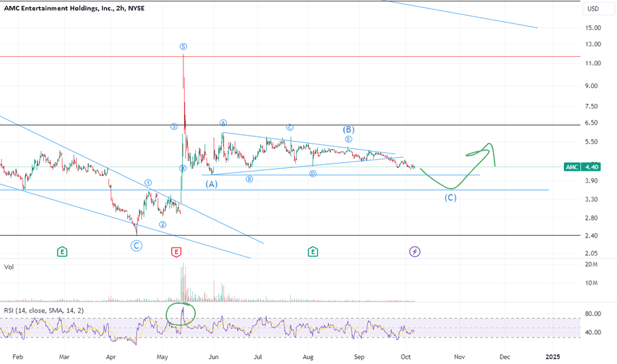Select the circled 1 wave label

(x=148, y=183)
